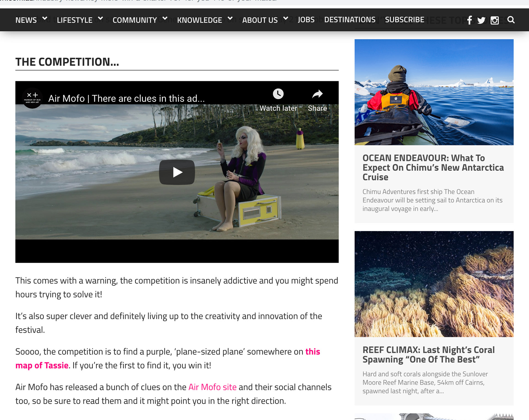Open the Air Mofo site link
Screen dimensions: 529x420
(212, 387)
